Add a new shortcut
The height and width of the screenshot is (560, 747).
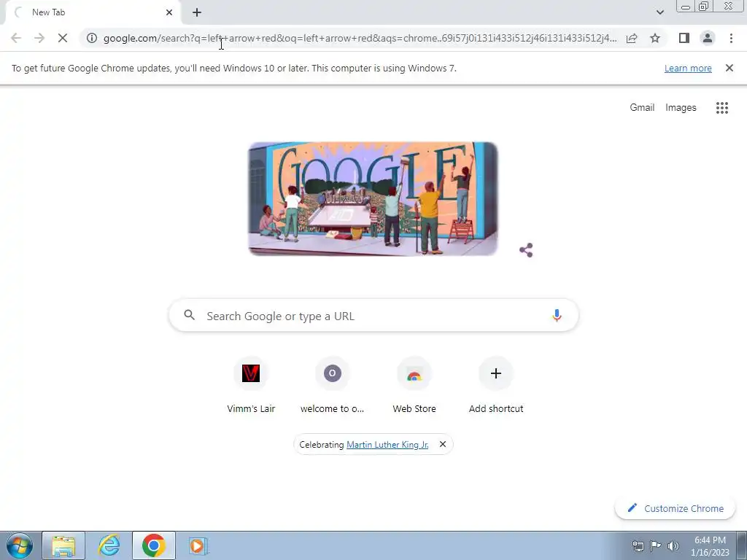click(x=496, y=385)
